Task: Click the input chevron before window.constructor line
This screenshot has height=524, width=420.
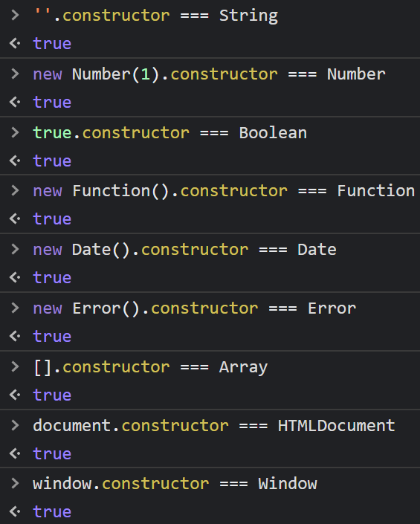Action: coord(15,483)
